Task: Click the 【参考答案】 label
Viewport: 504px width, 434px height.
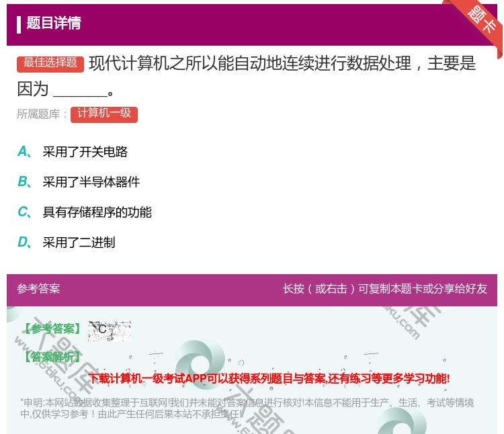Action: [53, 329]
